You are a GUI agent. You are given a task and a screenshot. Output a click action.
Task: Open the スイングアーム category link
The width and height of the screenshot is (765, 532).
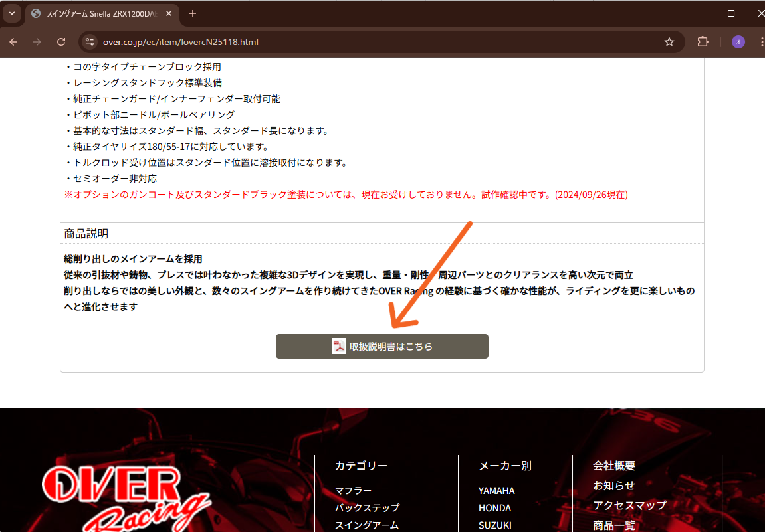click(x=367, y=525)
